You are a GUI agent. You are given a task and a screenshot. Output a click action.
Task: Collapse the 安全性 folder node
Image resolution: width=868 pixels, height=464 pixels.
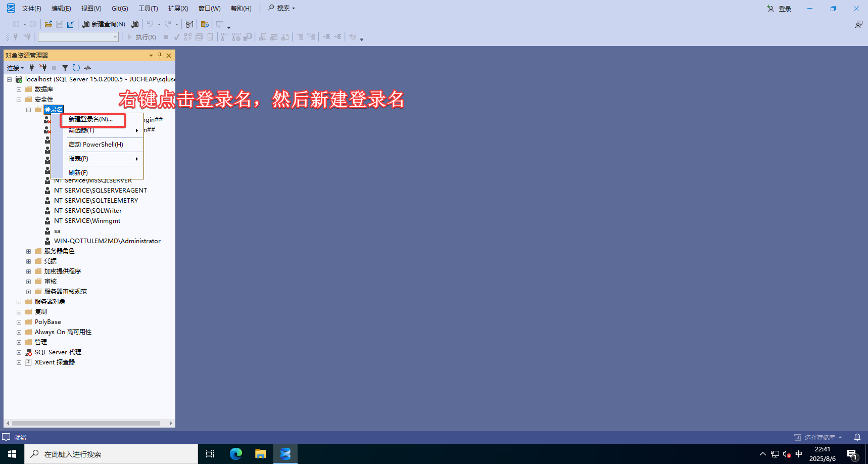click(19, 100)
